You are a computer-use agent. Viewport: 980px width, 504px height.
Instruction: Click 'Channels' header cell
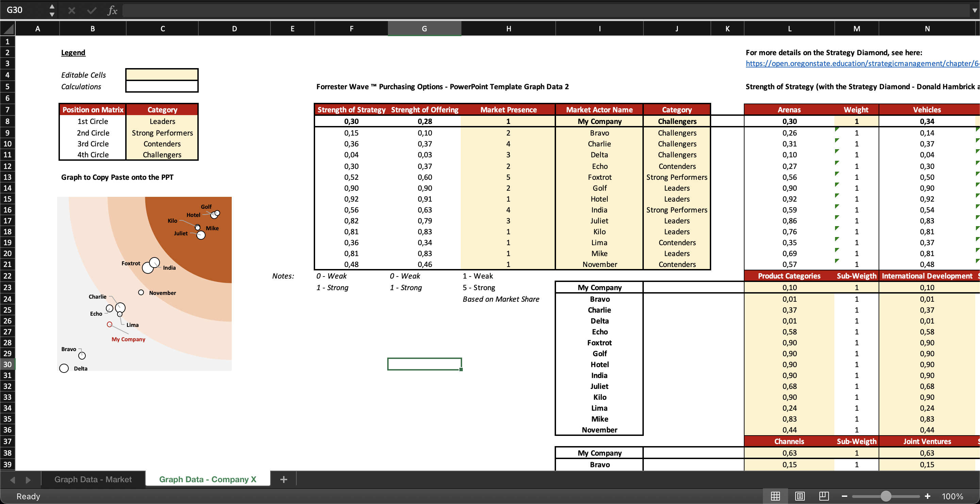coord(789,442)
